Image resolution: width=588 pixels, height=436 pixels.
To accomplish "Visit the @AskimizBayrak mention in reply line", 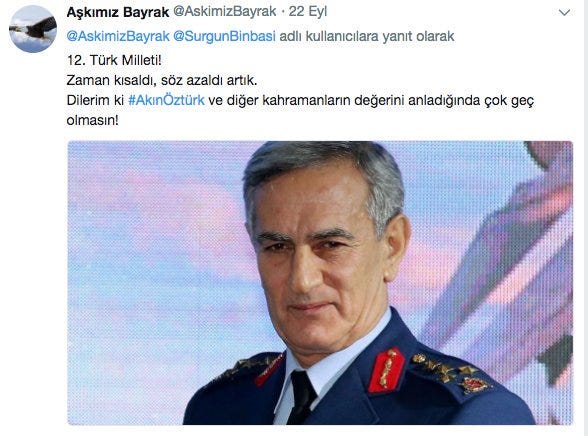I will (118, 36).
